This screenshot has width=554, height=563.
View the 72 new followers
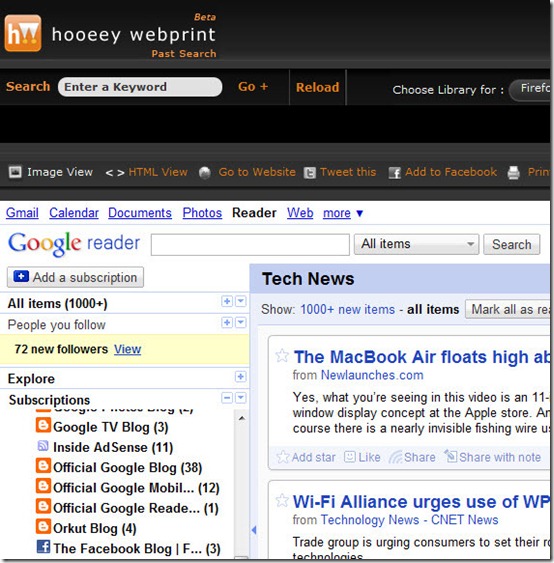coord(127,349)
